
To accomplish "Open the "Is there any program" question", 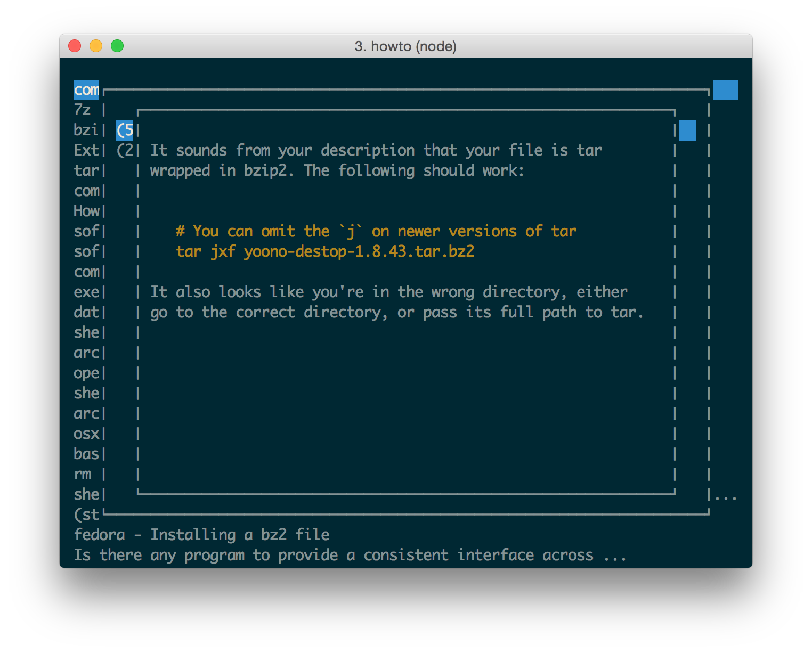I will click(x=350, y=555).
